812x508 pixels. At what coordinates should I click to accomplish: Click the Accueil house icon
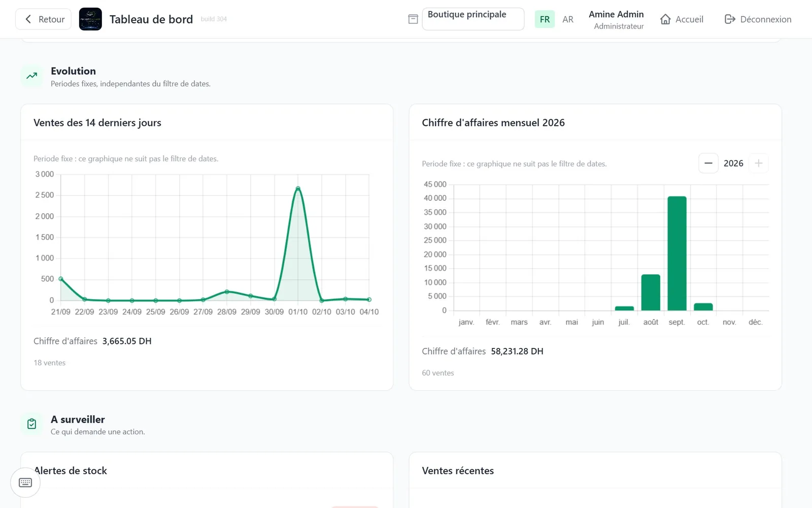665,19
